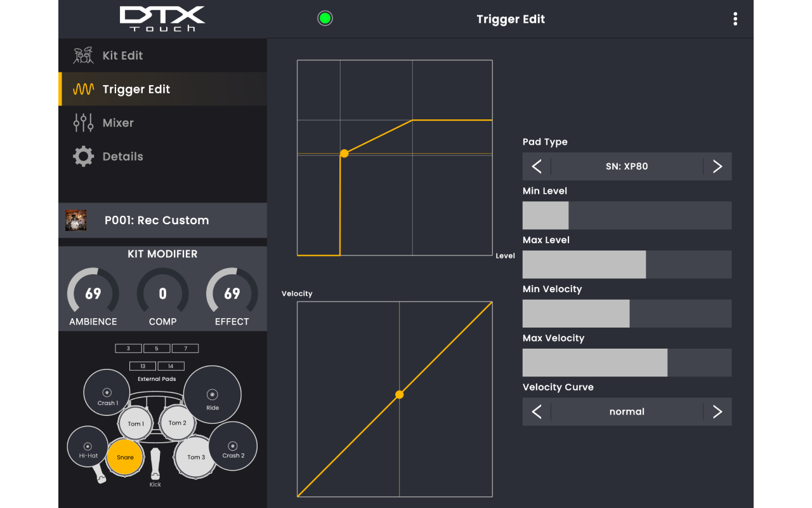Click the External Pads label
Screen dimensions: 812x508
tap(157, 379)
